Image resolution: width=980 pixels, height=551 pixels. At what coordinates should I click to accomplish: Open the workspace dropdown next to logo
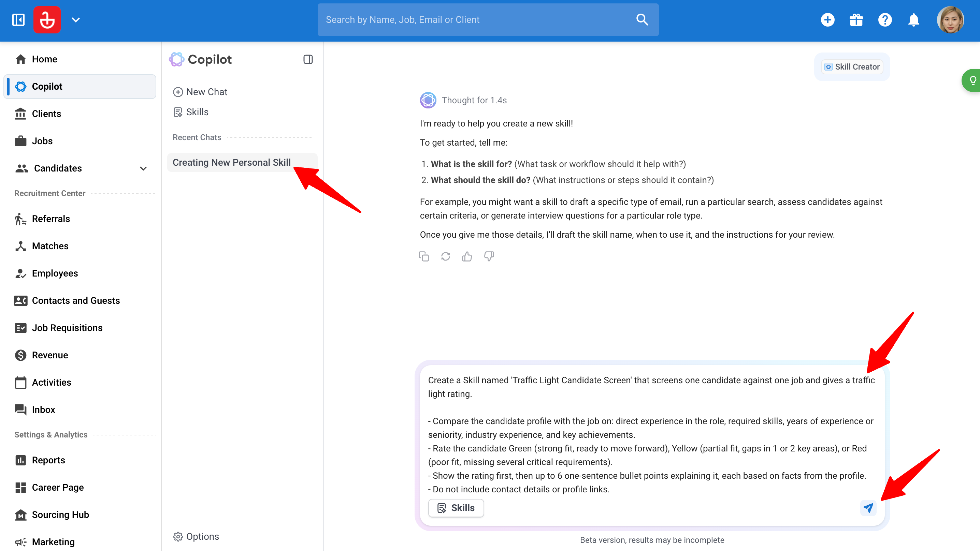click(x=76, y=20)
